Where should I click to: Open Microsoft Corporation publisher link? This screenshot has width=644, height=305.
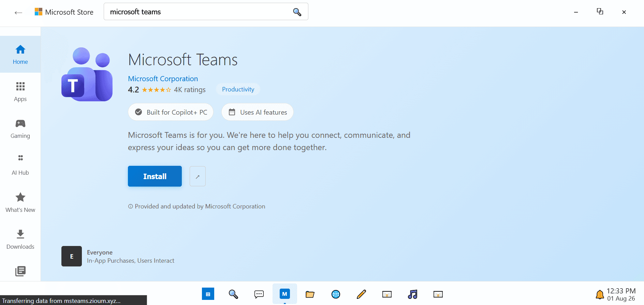(x=163, y=78)
